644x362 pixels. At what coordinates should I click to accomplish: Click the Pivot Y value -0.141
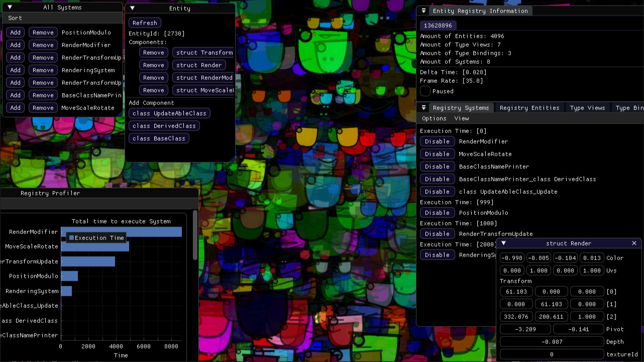(579, 329)
